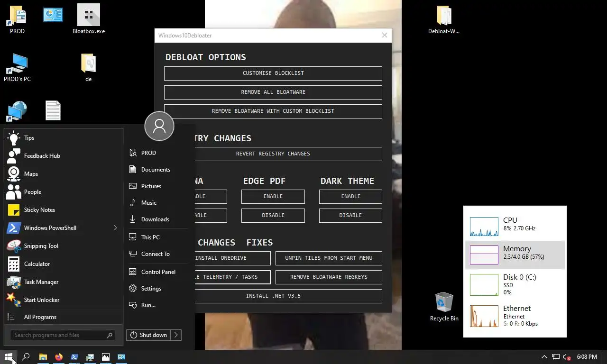Click the TELEMETRY / TASKS button
The image size is (607, 364).
(232, 277)
